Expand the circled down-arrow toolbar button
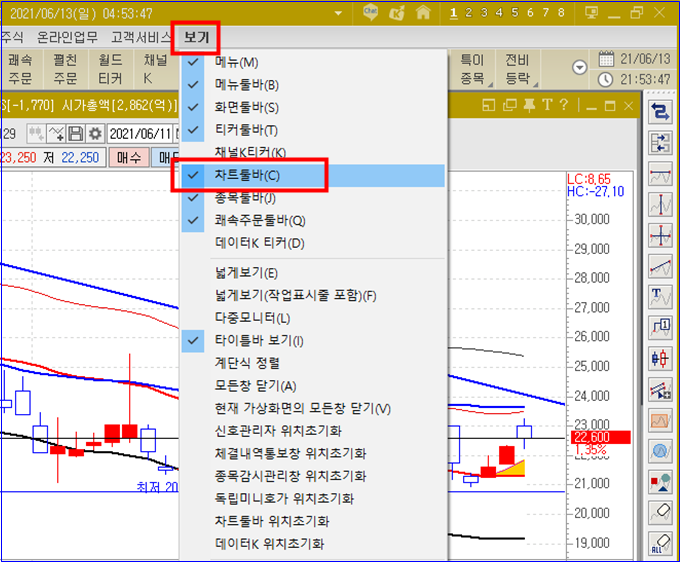Viewport: 680px width, 562px height. coord(579,68)
